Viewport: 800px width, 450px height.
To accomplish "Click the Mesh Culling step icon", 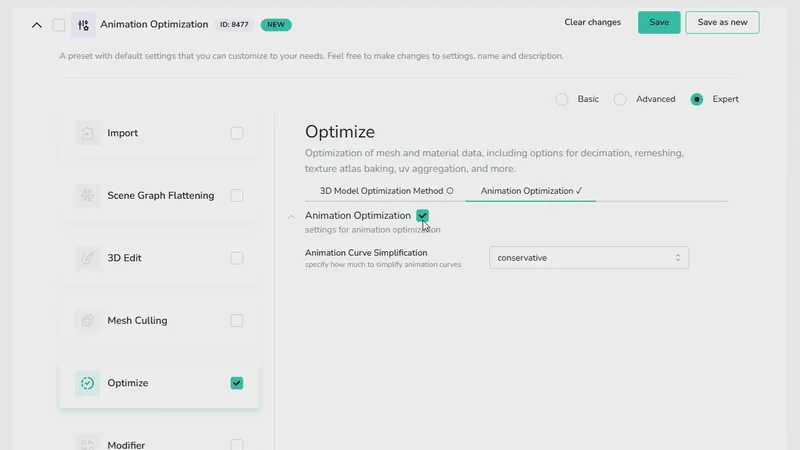I will 88,321.
